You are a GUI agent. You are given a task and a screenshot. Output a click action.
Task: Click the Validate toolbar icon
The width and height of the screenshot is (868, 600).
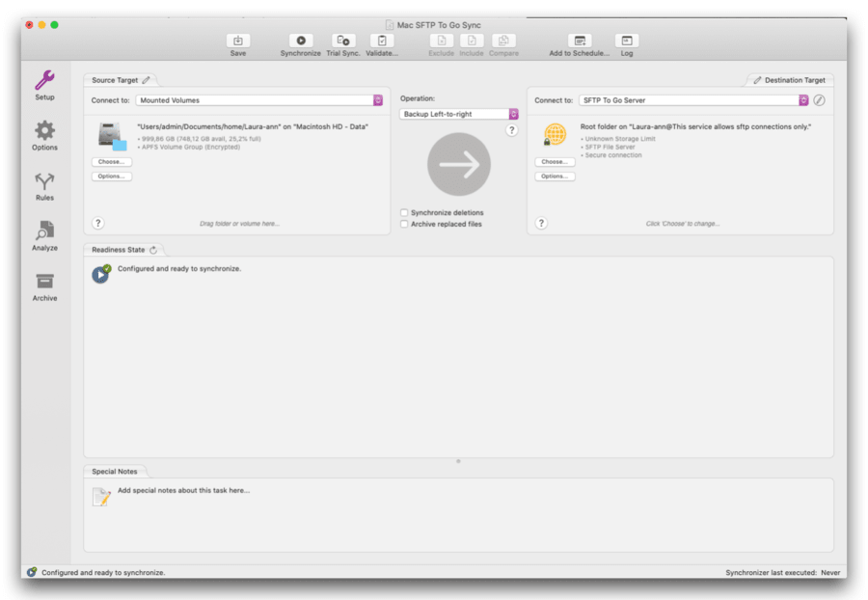382,41
